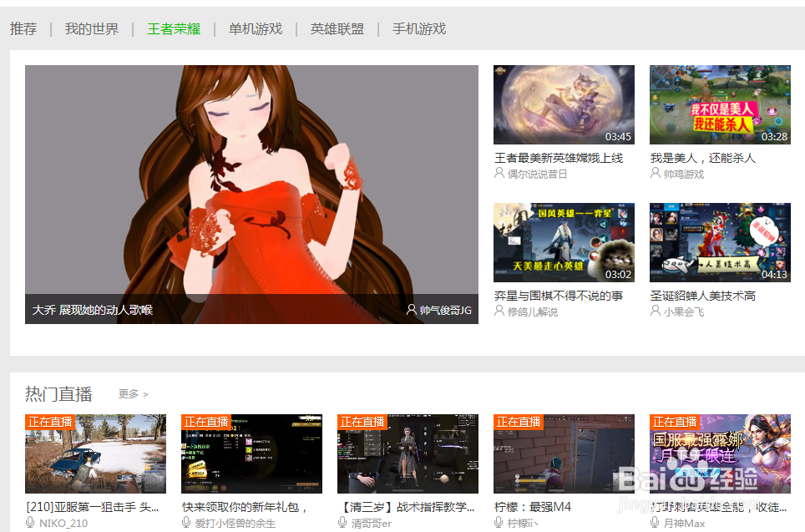Play the 03:02 弈星 video thumbnail
This screenshot has height=532, width=805.
[564, 242]
